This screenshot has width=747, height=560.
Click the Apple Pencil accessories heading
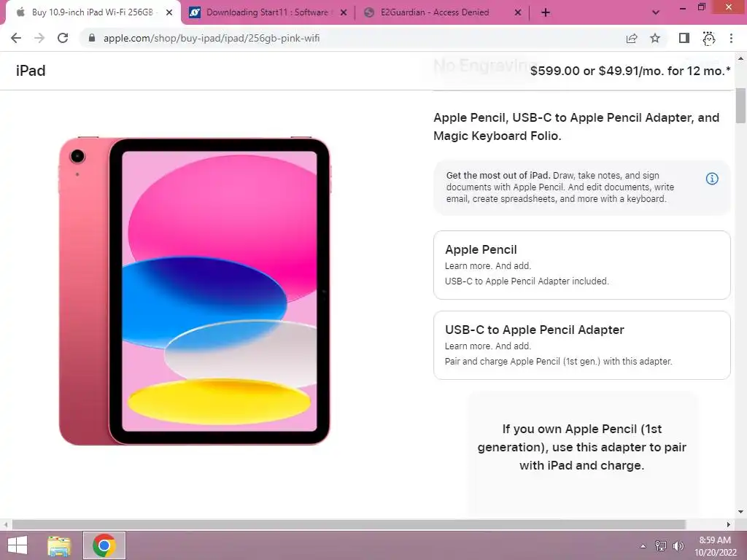click(576, 127)
